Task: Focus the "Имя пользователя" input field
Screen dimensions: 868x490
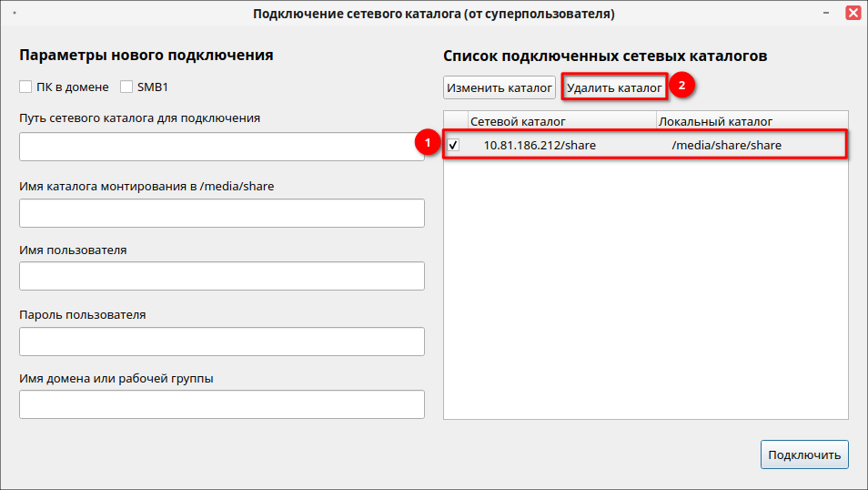Action: (221, 276)
